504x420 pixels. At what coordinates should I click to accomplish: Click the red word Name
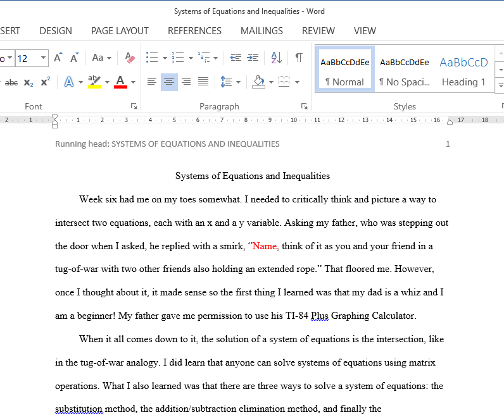tap(264, 246)
